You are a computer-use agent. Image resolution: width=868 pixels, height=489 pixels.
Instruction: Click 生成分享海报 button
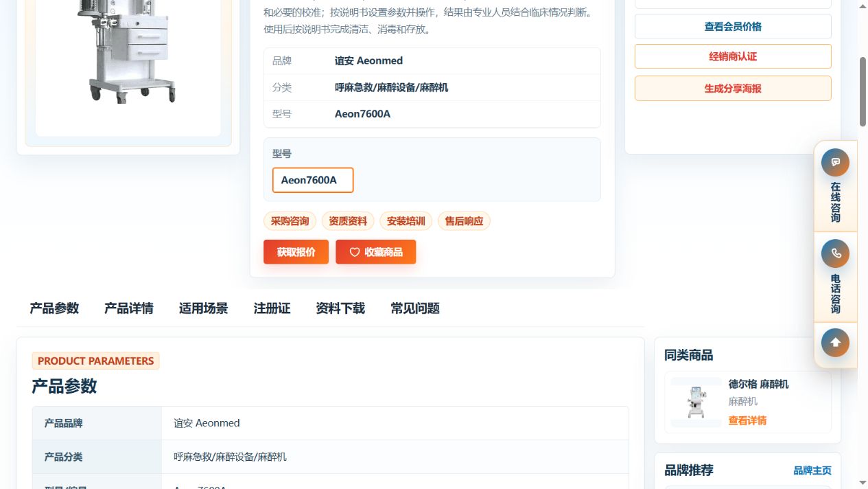(733, 89)
